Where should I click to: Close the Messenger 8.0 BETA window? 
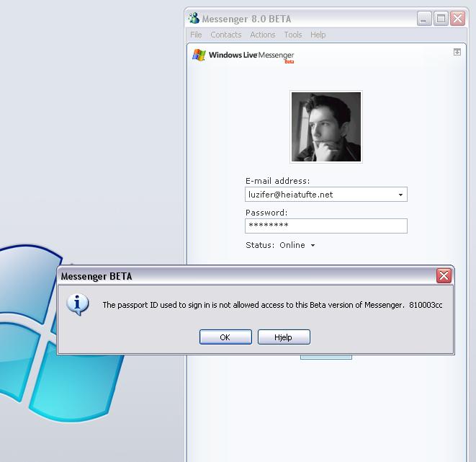458,19
